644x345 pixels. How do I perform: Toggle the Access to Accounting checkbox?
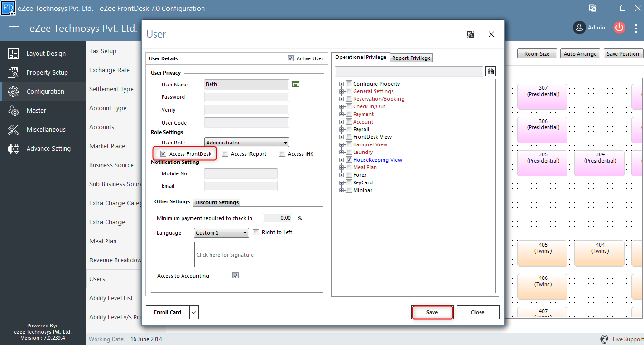tap(235, 276)
